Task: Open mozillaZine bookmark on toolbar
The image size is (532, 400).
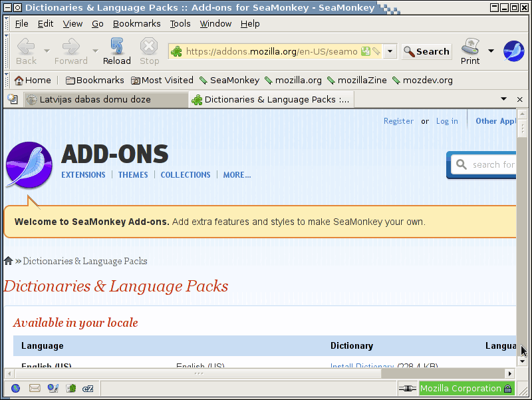Action: click(x=357, y=81)
